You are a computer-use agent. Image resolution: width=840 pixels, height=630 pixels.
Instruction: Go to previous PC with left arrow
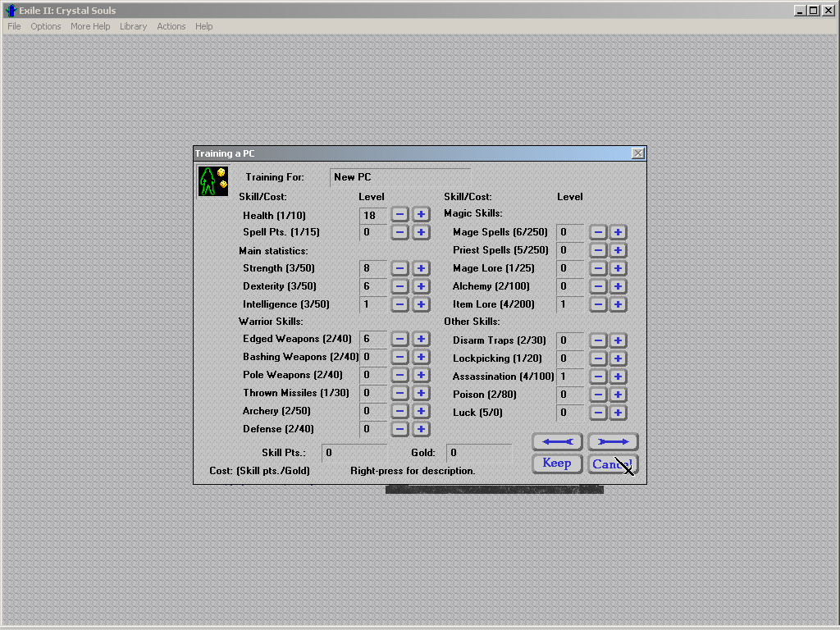point(557,441)
